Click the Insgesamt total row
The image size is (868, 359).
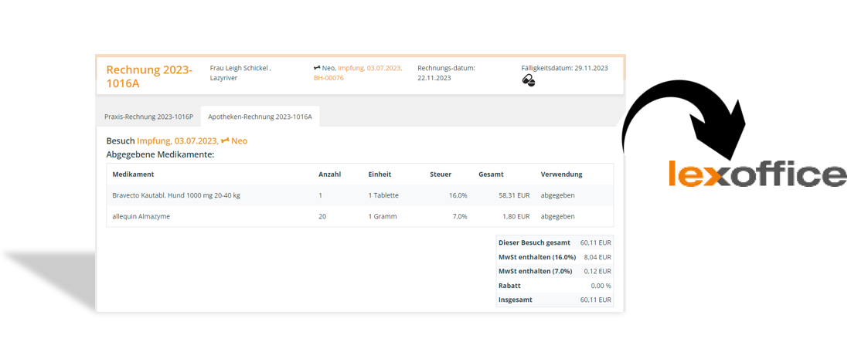point(555,300)
